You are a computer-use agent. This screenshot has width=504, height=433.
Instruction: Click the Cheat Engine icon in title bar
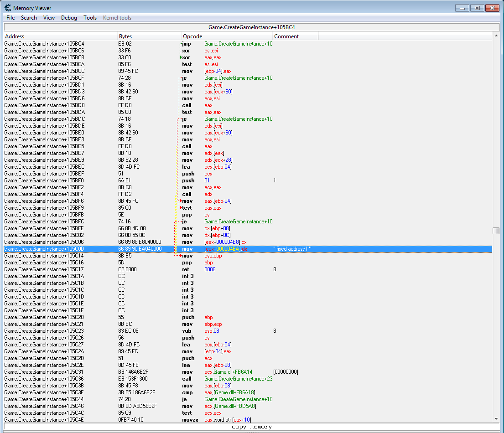(x=7, y=8)
